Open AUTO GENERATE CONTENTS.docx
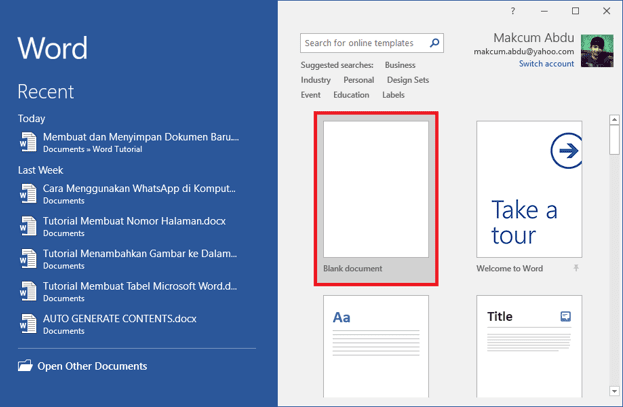The height and width of the screenshot is (407, 623). [108, 324]
